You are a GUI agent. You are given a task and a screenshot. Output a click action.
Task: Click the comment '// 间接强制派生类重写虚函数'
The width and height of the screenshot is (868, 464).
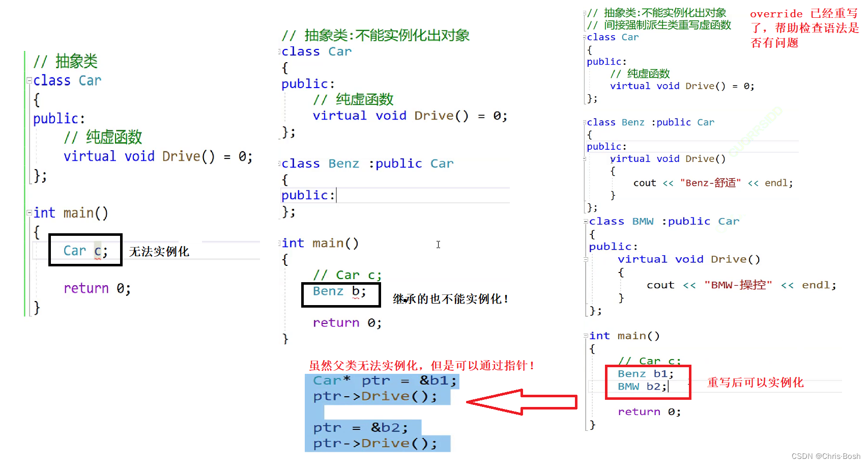click(659, 25)
